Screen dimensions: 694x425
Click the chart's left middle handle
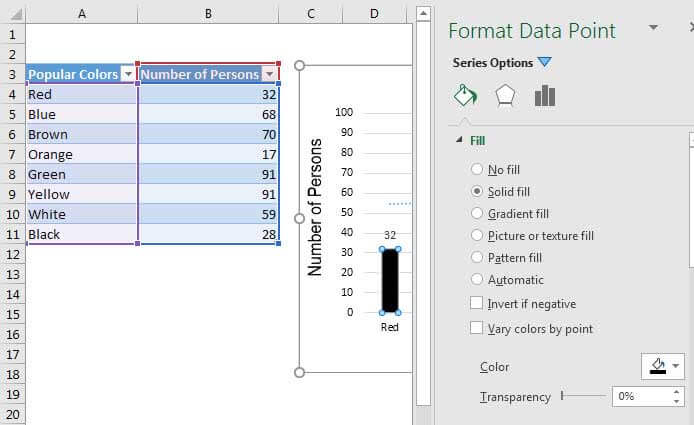(300, 218)
